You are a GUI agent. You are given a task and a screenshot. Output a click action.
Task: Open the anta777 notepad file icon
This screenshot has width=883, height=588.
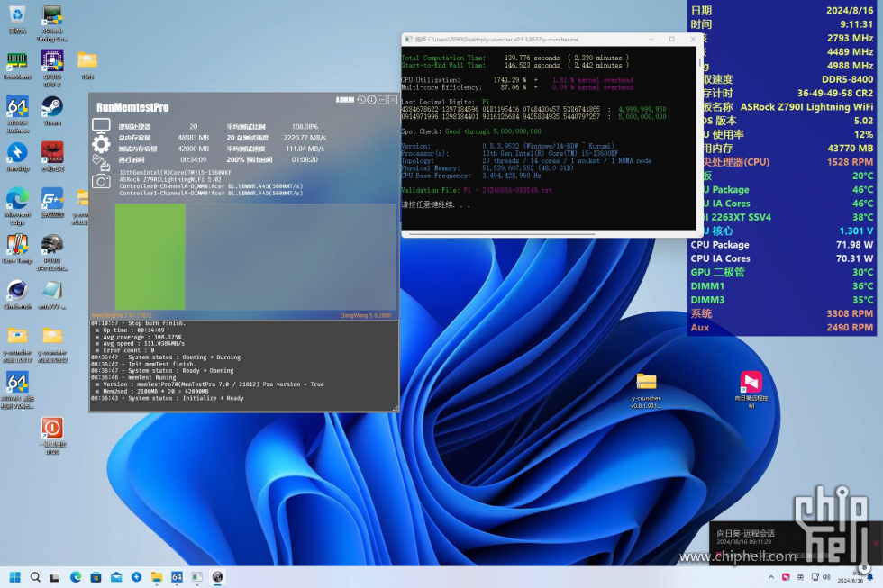coord(52,295)
